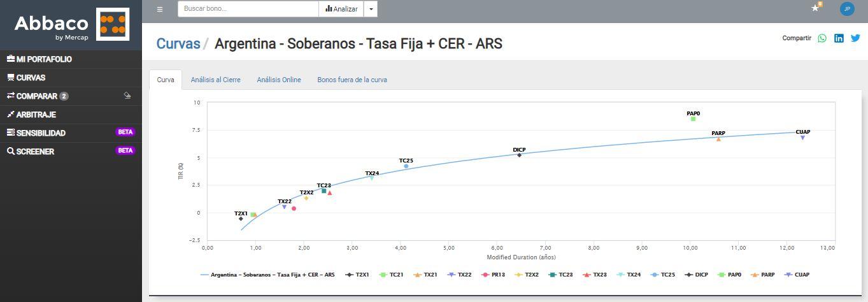Toggle DICP series in chart legend
868x302 pixels.
696,275
